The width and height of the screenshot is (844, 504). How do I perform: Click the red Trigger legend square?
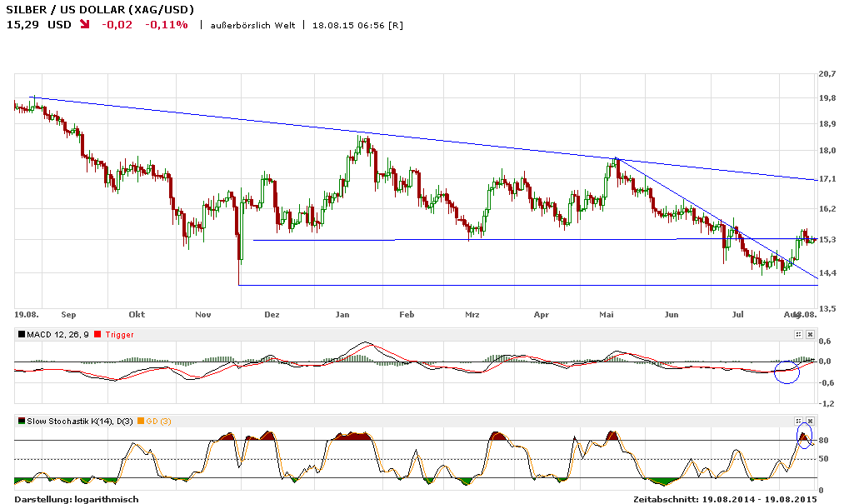pos(97,334)
